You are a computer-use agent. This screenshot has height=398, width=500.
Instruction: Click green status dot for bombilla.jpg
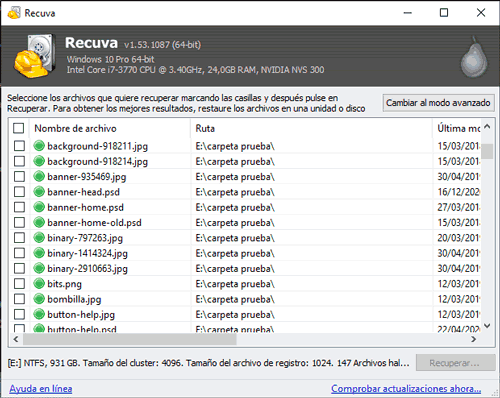click(x=39, y=299)
